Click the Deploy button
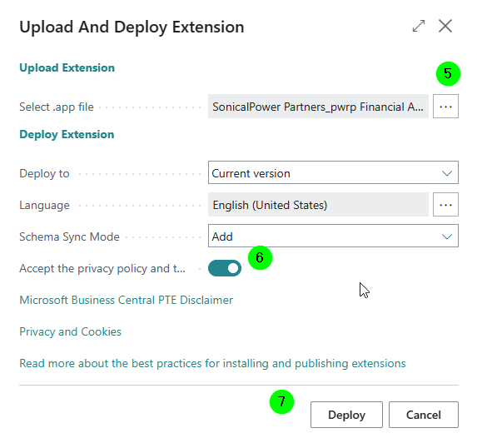 point(346,415)
